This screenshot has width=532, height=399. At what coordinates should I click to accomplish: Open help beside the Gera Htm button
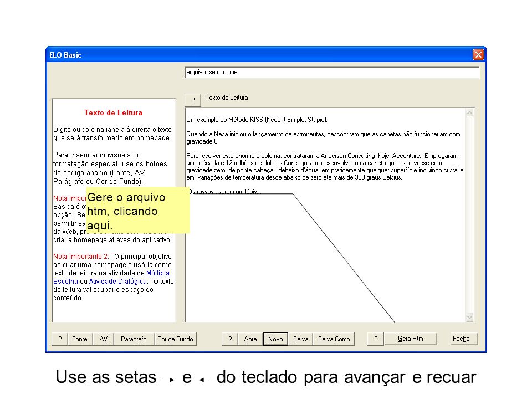[x=376, y=339]
